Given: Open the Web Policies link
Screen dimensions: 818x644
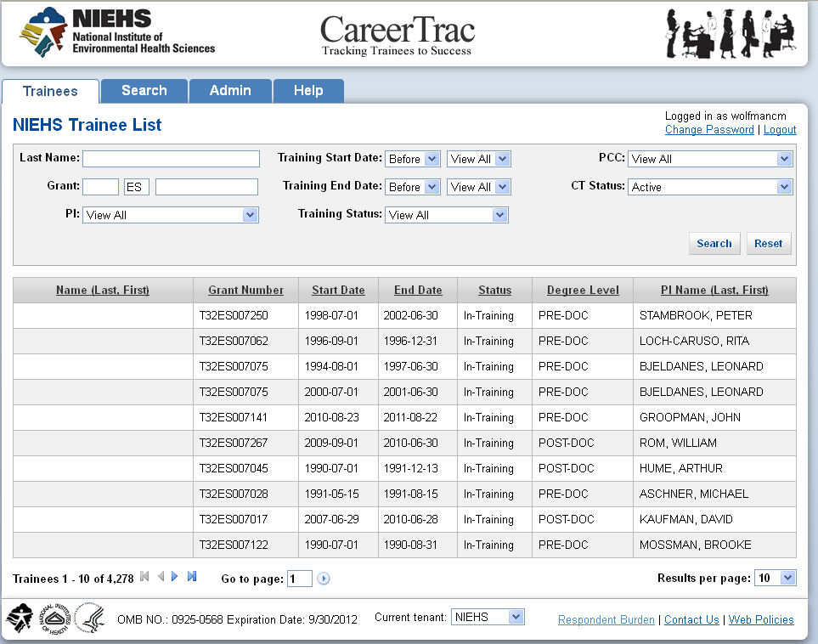Looking at the screenshot, I should click(760, 619).
